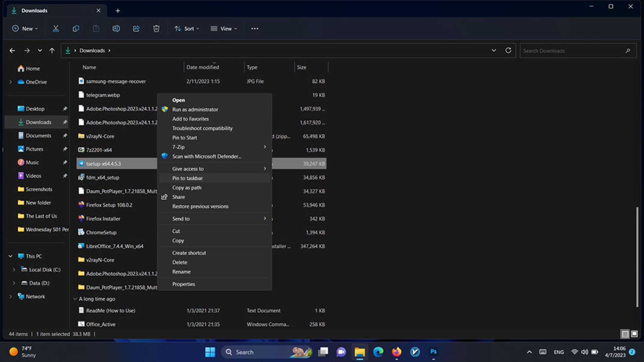This screenshot has height=362, width=644.
Task: Collapse the This PC tree node
Action: click(x=10, y=256)
